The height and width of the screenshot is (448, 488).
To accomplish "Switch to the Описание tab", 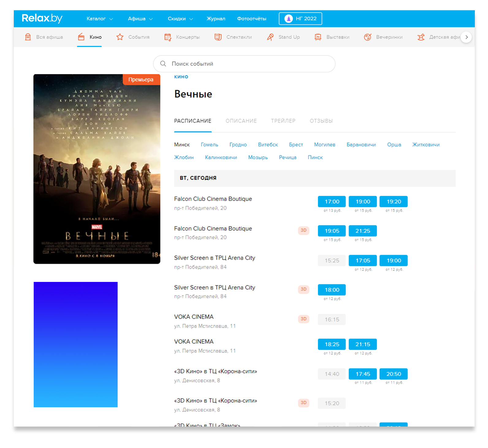I will 241,121.
